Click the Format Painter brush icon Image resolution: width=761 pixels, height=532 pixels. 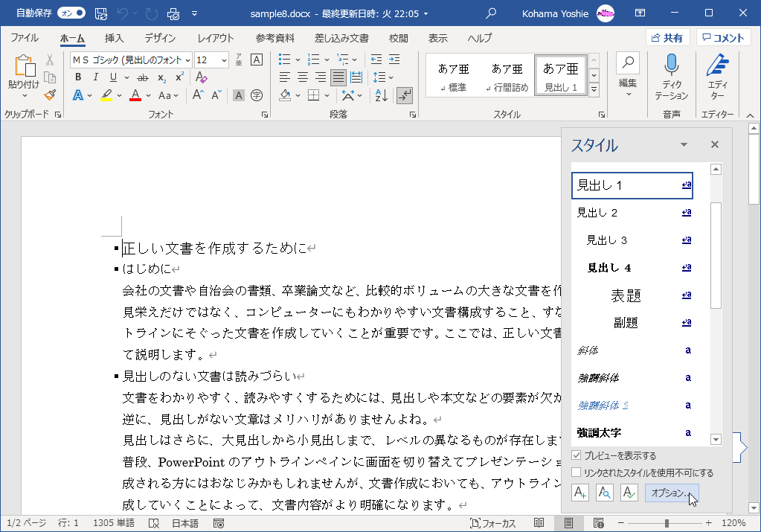[x=50, y=95]
